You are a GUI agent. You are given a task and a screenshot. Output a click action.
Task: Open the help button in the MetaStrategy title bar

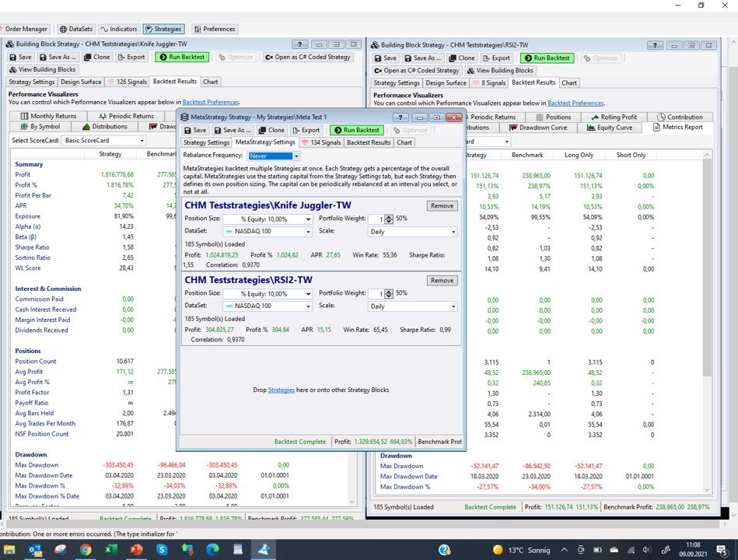pyautogui.click(x=401, y=117)
